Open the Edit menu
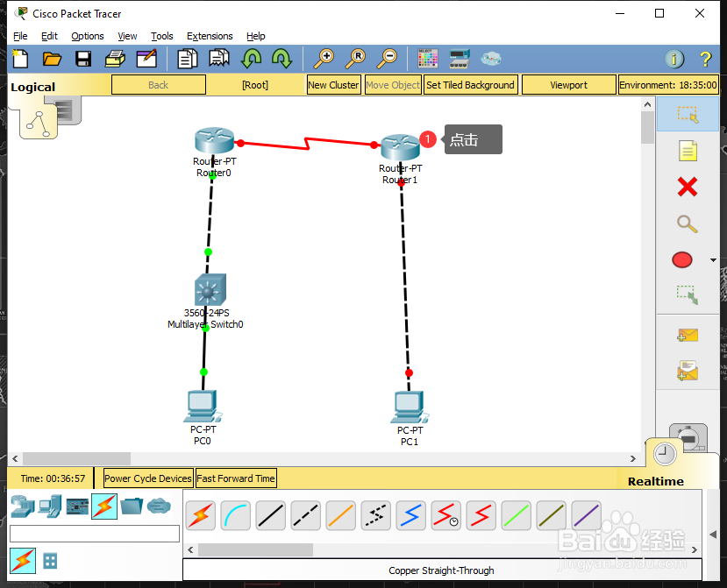 49,36
